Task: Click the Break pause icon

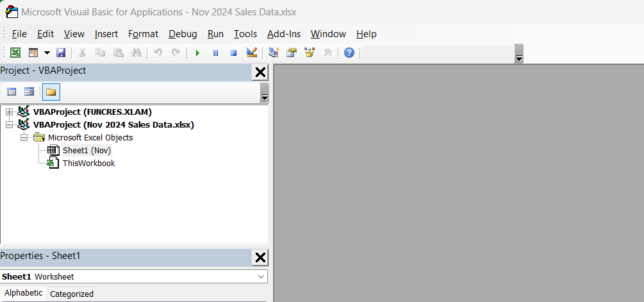Action: [215, 53]
